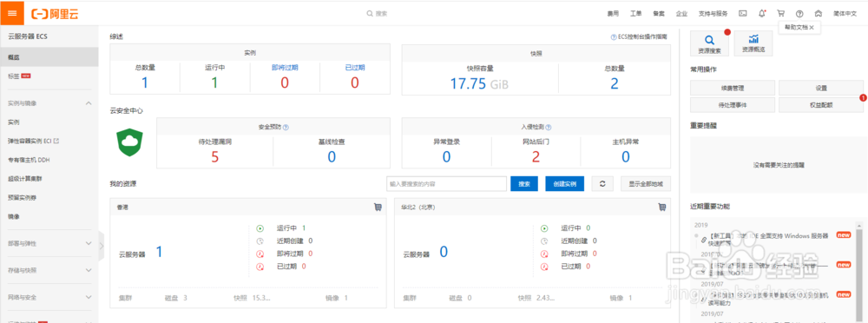Click the 待处理漏洞 count 5
Screen dimensions: 868x323
214,157
